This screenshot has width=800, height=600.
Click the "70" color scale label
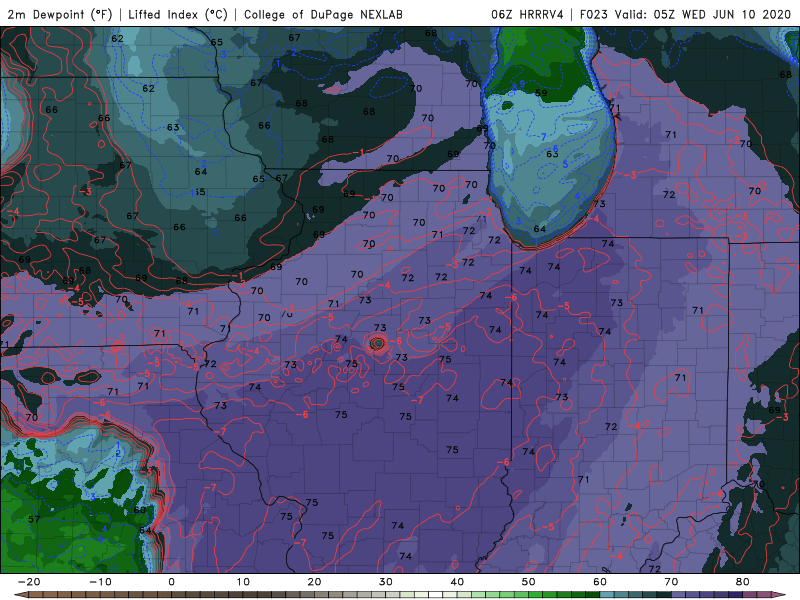[x=671, y=582]
